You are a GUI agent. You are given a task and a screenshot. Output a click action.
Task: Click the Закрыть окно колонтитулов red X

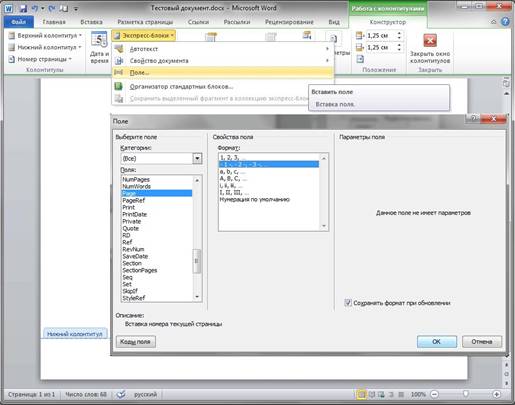430,41
